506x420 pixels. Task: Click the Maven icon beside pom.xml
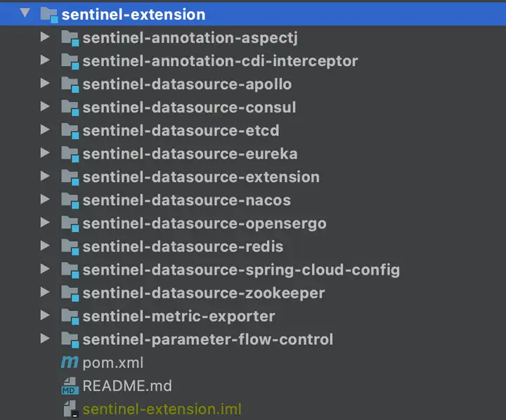tap(70, 362)
